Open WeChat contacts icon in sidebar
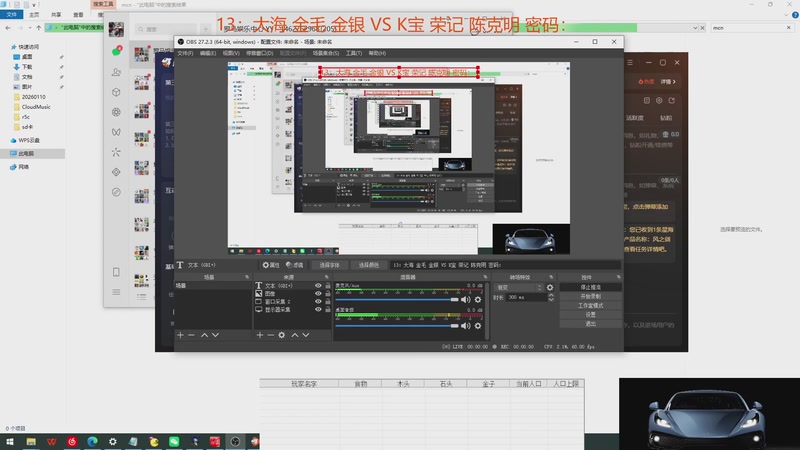 pos(116,72)
